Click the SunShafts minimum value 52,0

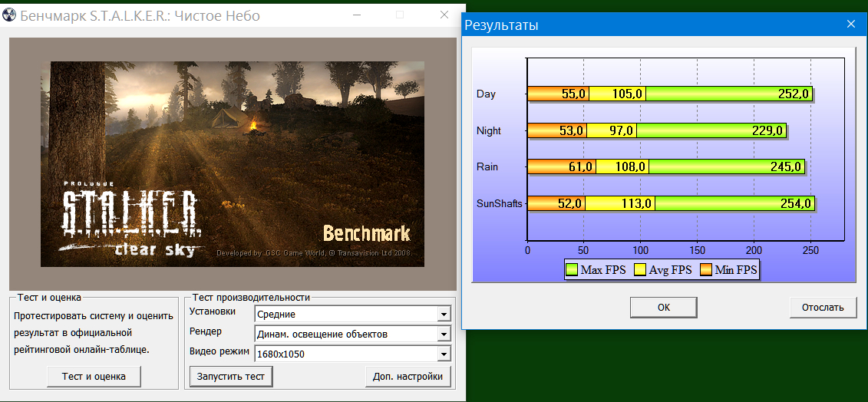570,204
